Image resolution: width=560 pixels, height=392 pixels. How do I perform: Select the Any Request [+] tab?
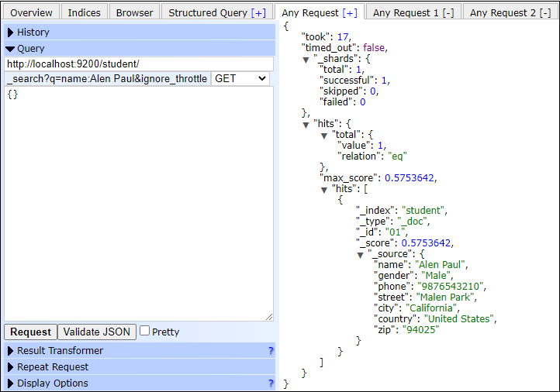(x=320, y=12)
